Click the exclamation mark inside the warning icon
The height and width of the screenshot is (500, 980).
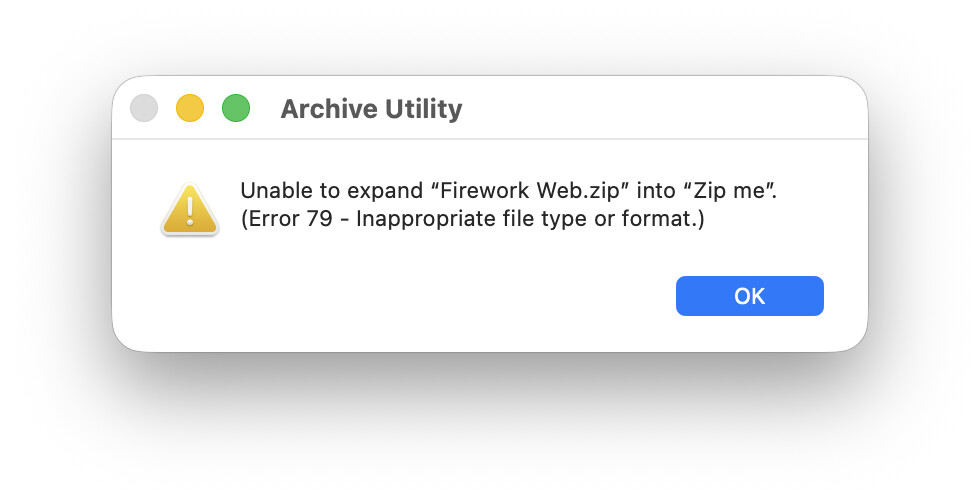189,210
